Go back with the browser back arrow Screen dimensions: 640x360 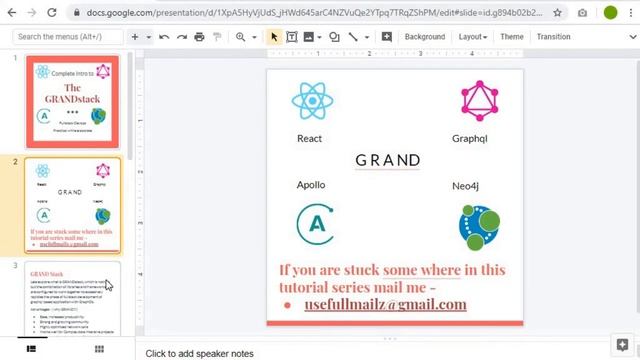(x=12, y=13)
